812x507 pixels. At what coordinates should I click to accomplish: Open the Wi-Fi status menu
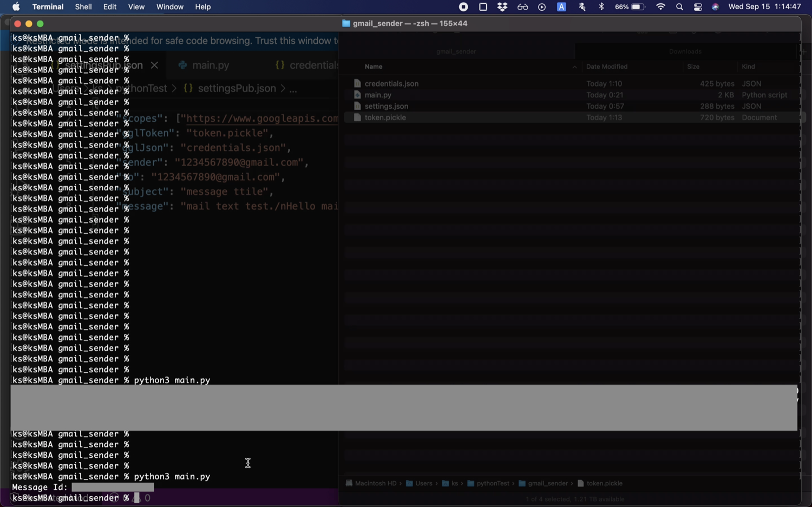[660, 7]
